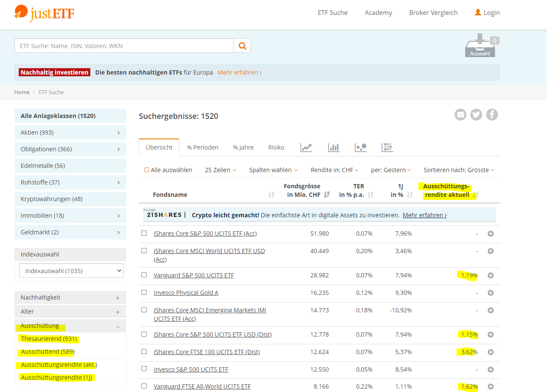Select Alle Anlageklassen (1520)

pyautogui.click(x=70, y=116)
